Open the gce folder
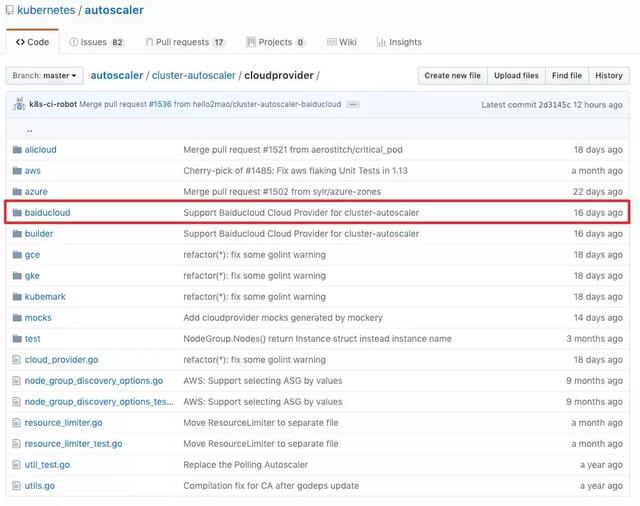The width and height of the screenshot is (640, 506). 32,255
